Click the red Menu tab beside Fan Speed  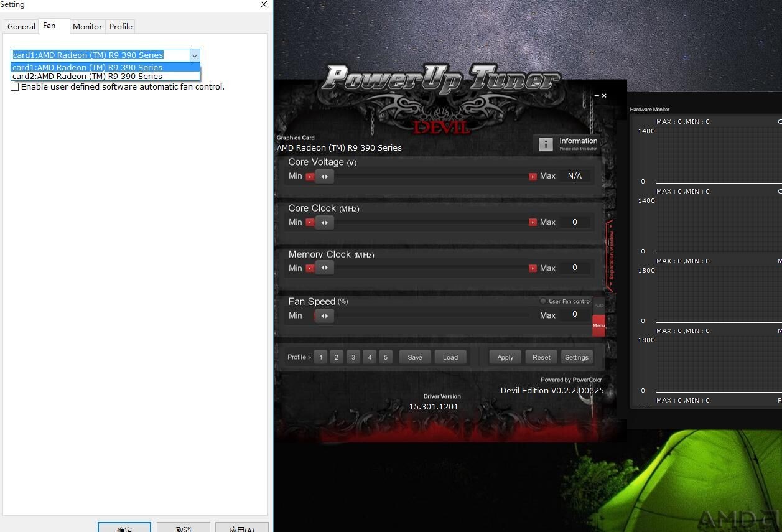tap(598, 325)
